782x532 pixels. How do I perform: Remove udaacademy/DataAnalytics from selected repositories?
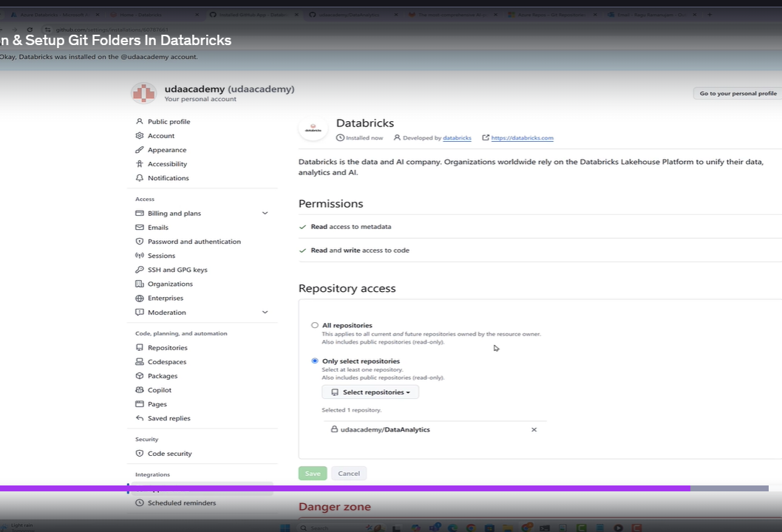(534, 430)
